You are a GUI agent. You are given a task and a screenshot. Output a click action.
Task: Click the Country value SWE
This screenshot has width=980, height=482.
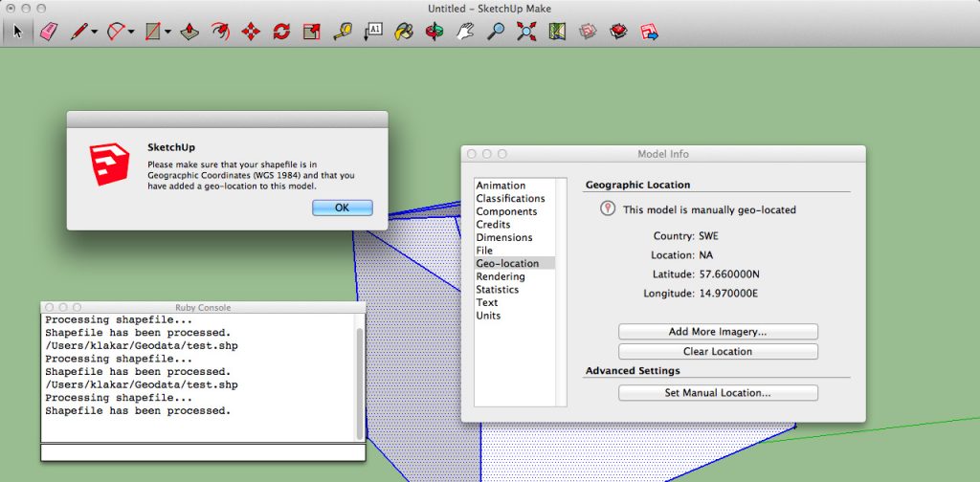coord(709,236)
